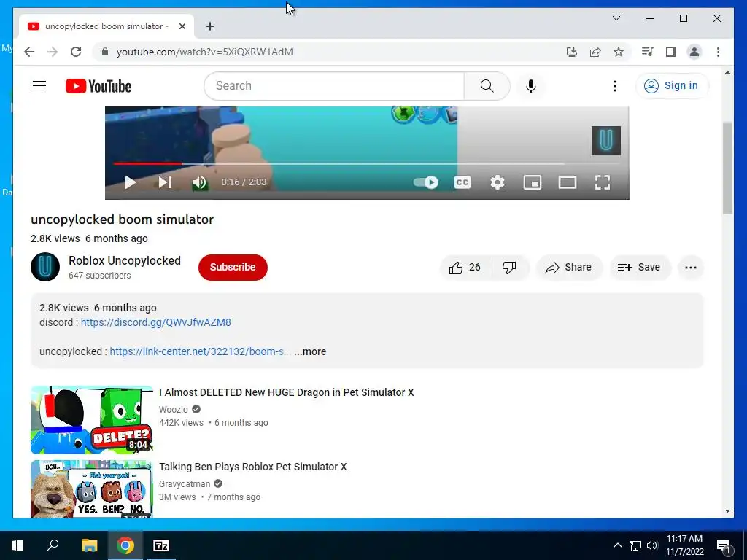Mute the video volume speaker icon
Screen dimensions: 747x560
tap(199, 182)
